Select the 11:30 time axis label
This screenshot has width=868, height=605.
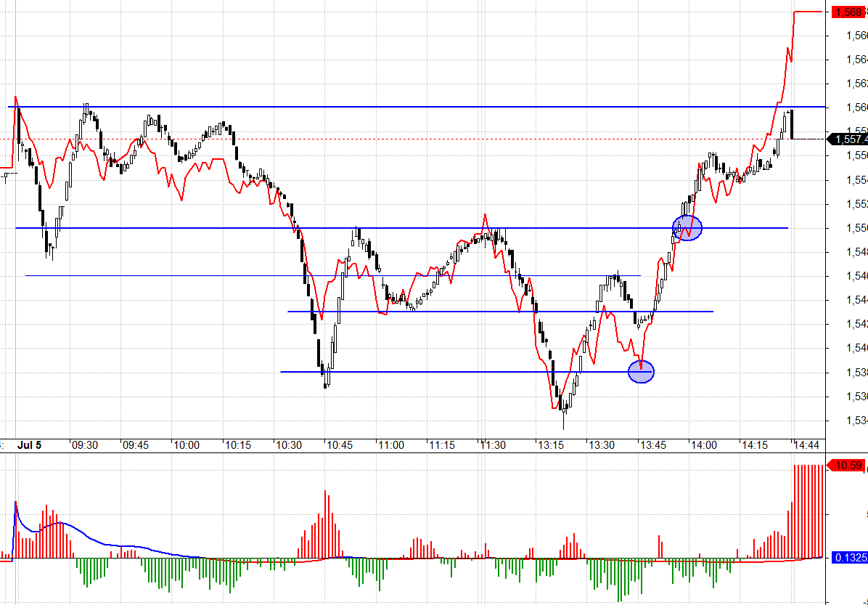coord(494,444)
